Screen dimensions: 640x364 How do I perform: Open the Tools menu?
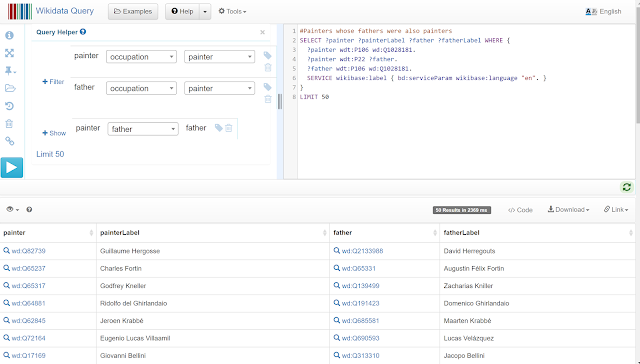point(232,11)
